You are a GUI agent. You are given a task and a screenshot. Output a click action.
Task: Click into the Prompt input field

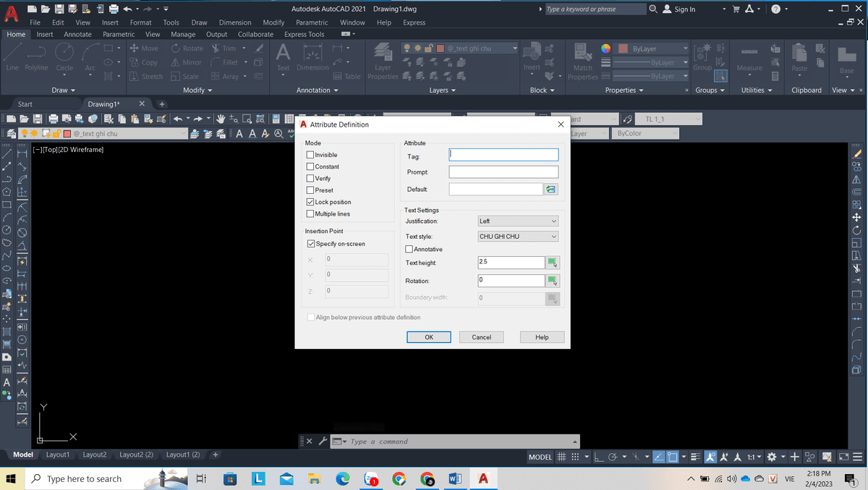coord(503,172)
